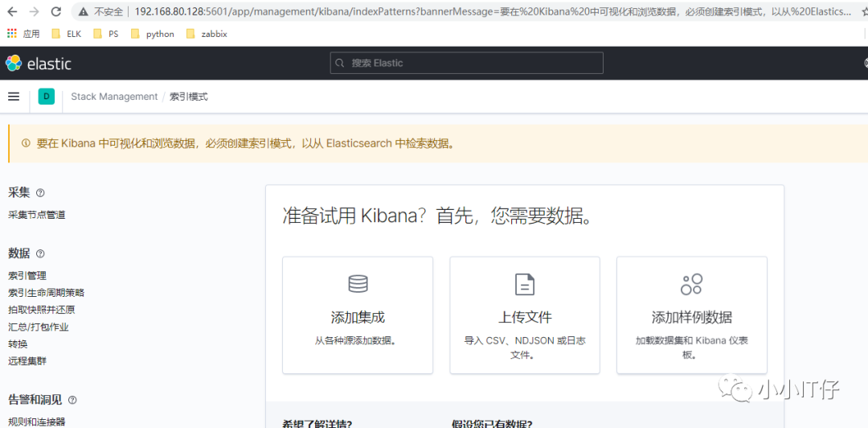
Task: Reload the page with the refresh icon
Action: pyautogui.click(x=56, y=11)
